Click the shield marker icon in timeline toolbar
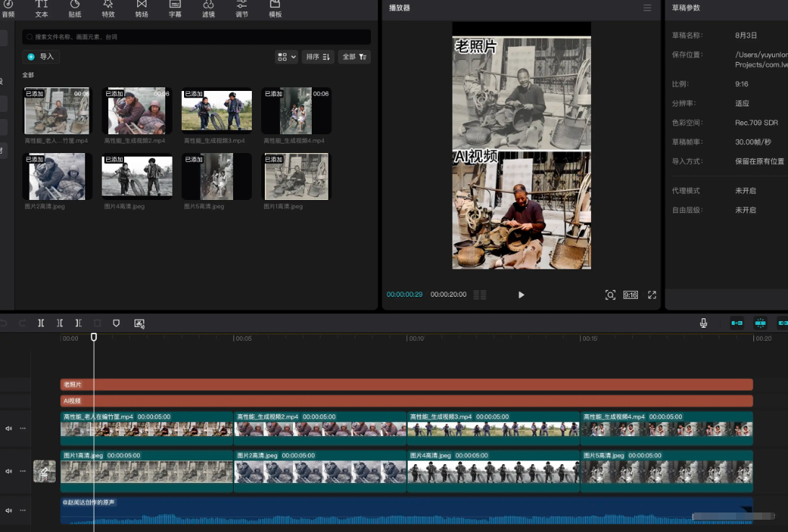Viewport: 788px width, 532px height. coord(116,323)
